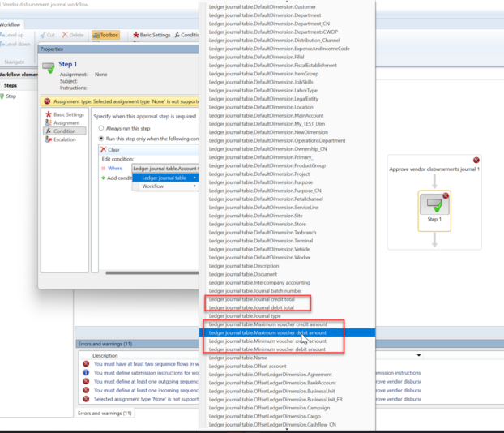Choose Maximum voucher debit amount field
The width and height of the screenshot is (504, 433).
pyautogui.click(x=267, y=332)
